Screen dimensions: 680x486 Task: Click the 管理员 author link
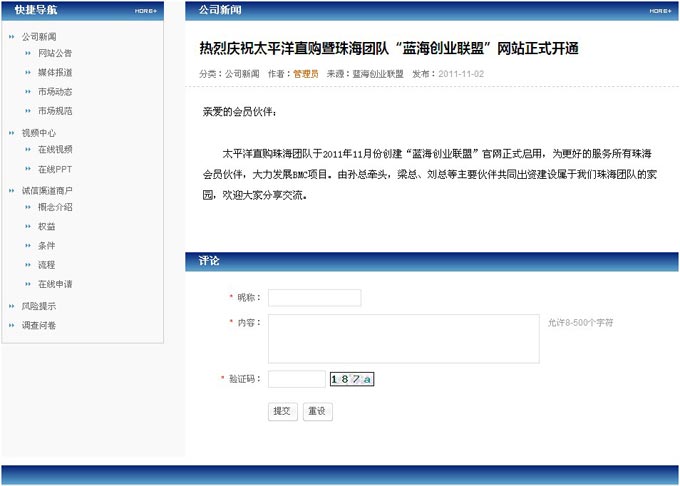pyautogui.click(x=306, y=74)
